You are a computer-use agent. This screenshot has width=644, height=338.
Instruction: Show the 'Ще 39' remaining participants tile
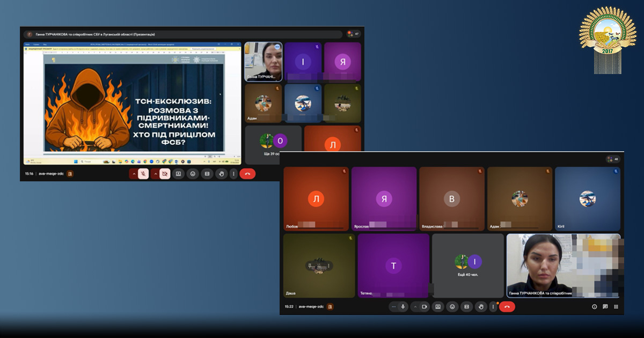[272, 144]
